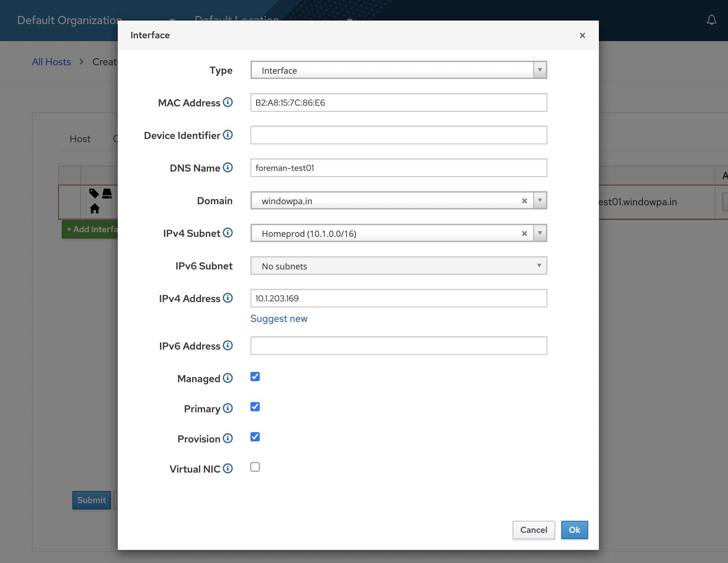This screenshot has height=563, width=728.
Task: Click into the IPv6 Address field
Action: point(398,346)
